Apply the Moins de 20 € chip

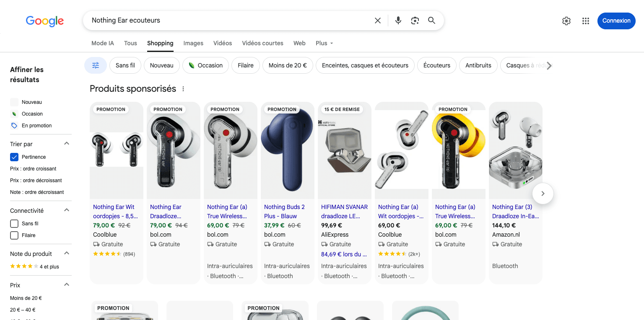click(288, 65)
